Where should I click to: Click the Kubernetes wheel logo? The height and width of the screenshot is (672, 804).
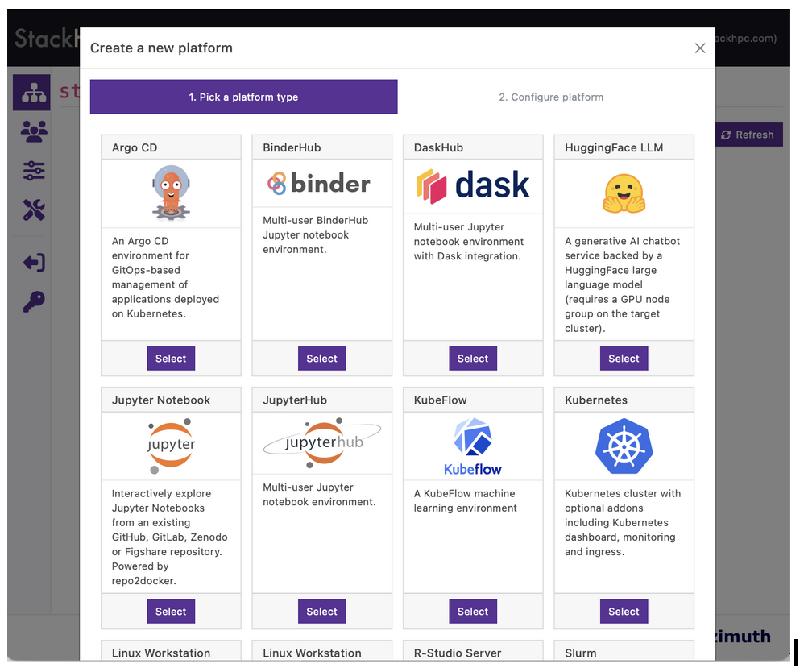[x=624, y=446]
